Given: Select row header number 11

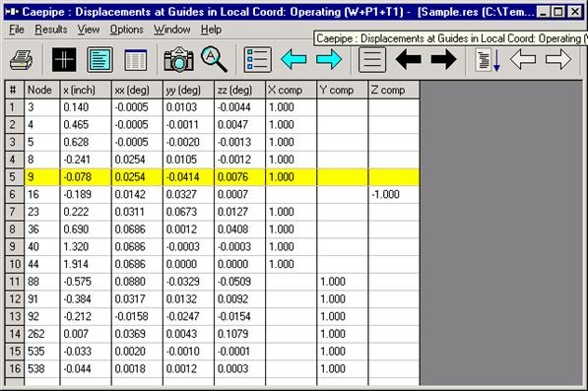Looking at the screenshot, I should (15, 282).
